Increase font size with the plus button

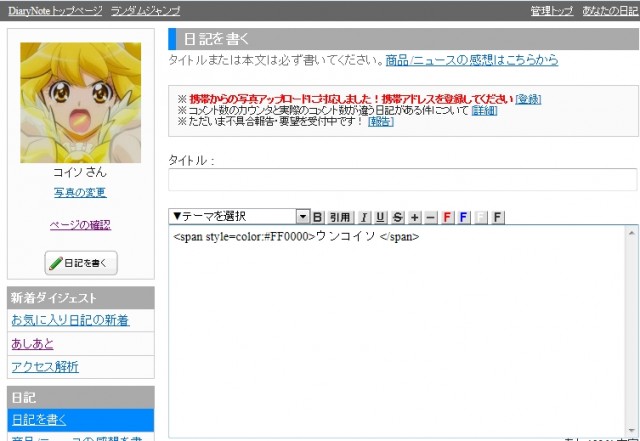tap(414, 217)
